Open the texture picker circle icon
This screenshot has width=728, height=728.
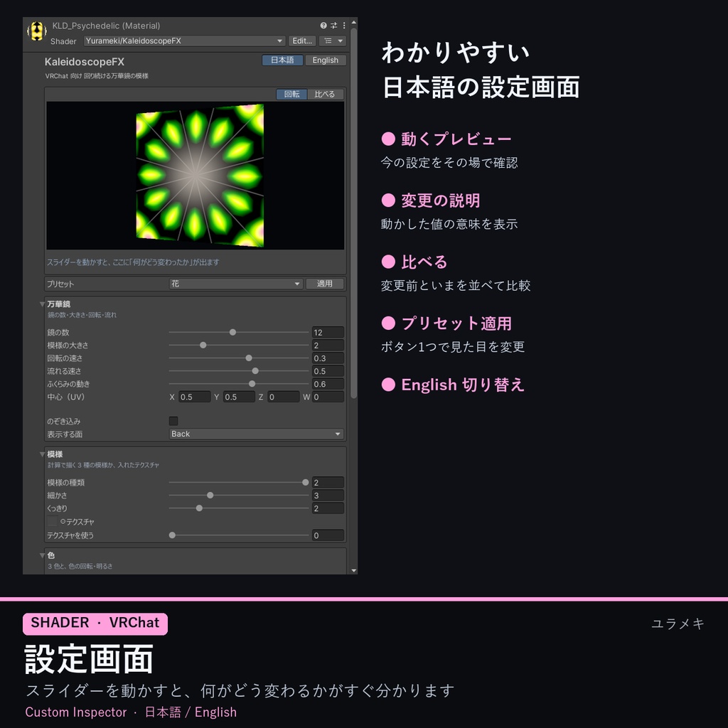point(63,521)
